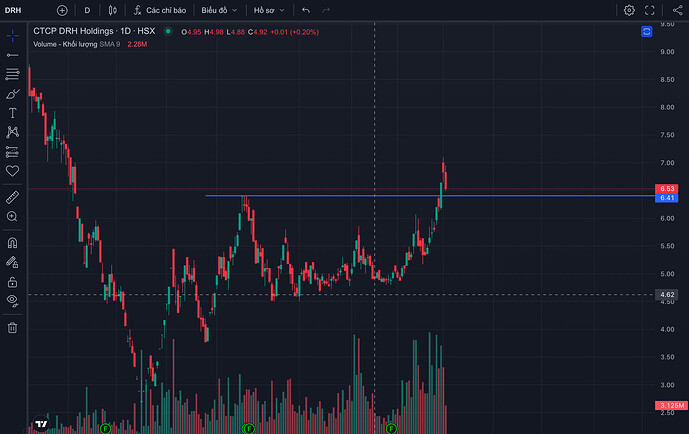This screenshot has width=689, height=434.
Task: Click the blue button at chart top right
Action: 646,32
